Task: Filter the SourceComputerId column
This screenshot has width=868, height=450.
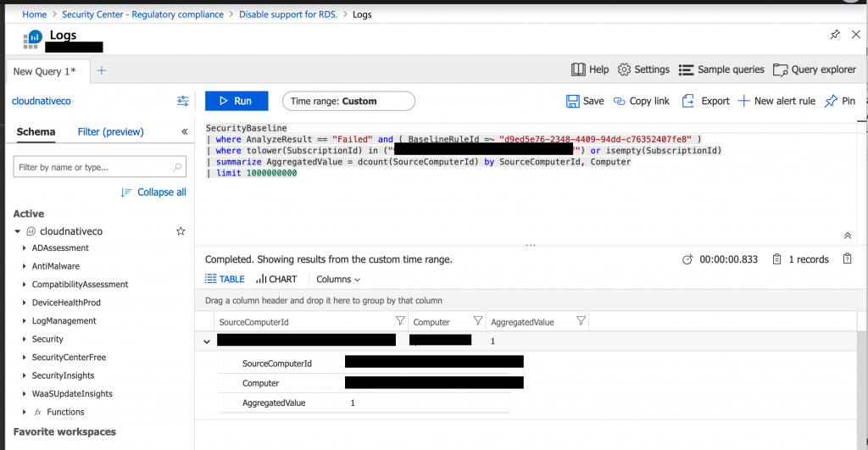Action: click(400, 320)
